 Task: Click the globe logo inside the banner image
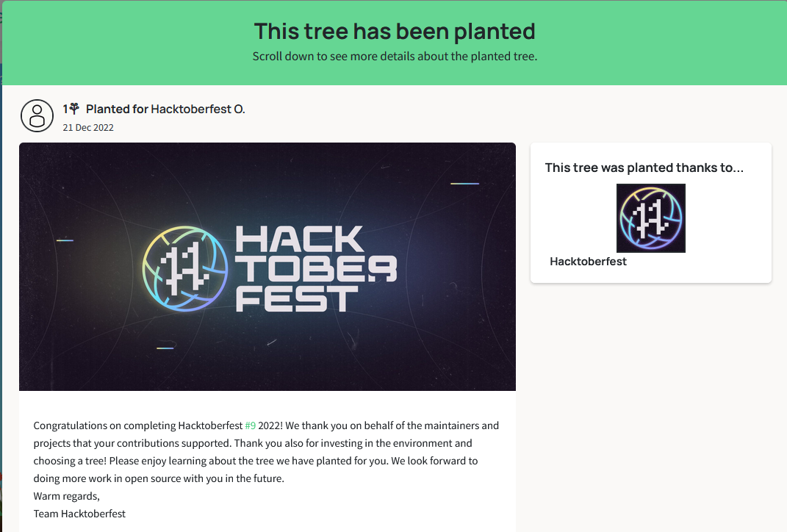click(184, 265)
